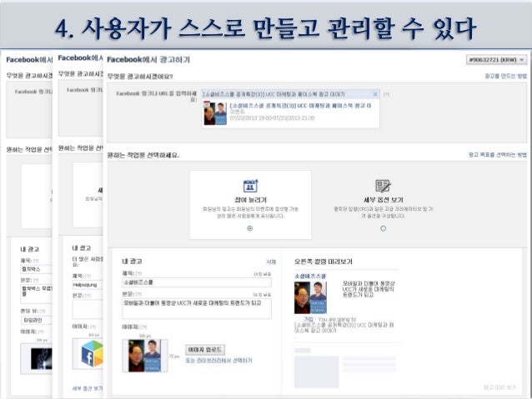Click the uploaded ad image thumbnail in 내 광고
532x399 pixels.
tap(145, 356)
